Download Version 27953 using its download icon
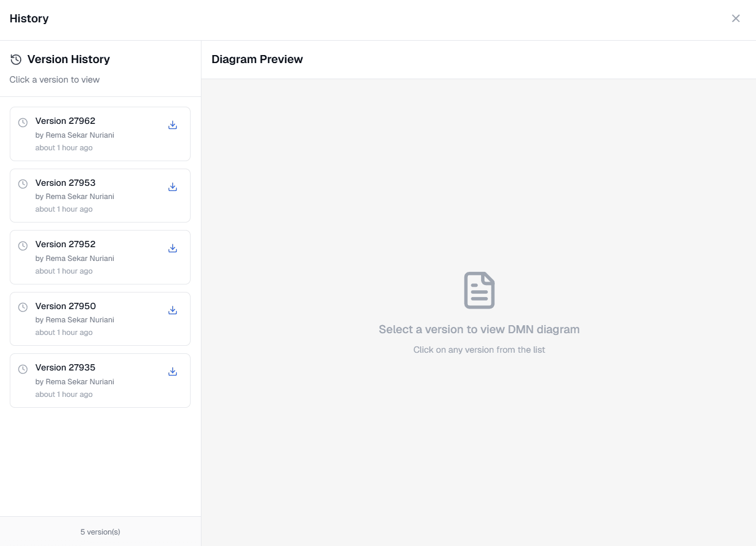756x546 pixels. point(172,186)
